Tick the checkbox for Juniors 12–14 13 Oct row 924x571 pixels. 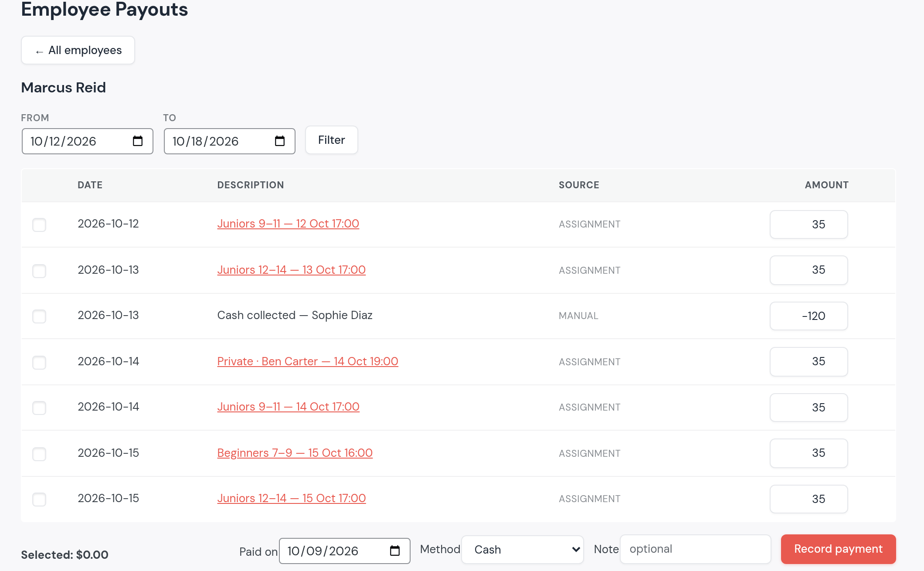click(39, 271)
